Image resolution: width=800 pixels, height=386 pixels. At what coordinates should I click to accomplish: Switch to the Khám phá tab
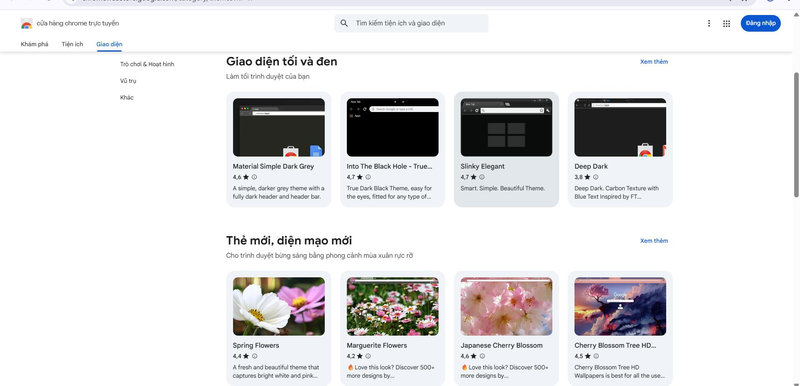coord(34,44)
